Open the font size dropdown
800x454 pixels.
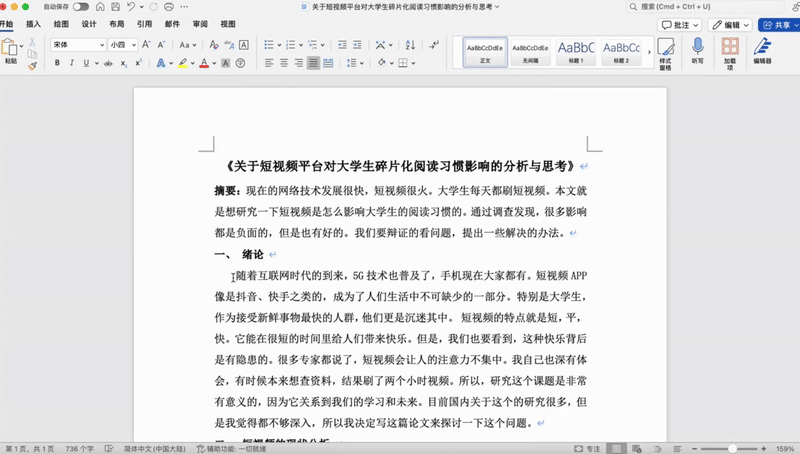134,45
